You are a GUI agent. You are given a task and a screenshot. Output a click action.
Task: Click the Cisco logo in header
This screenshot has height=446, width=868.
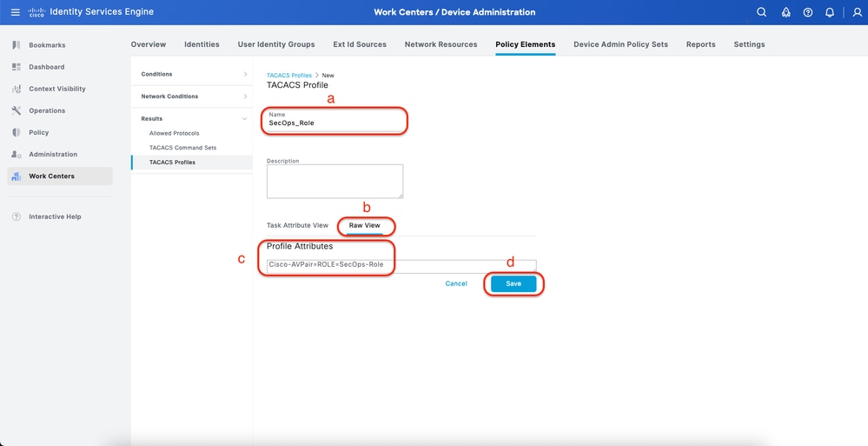click(x=36, y=12)
